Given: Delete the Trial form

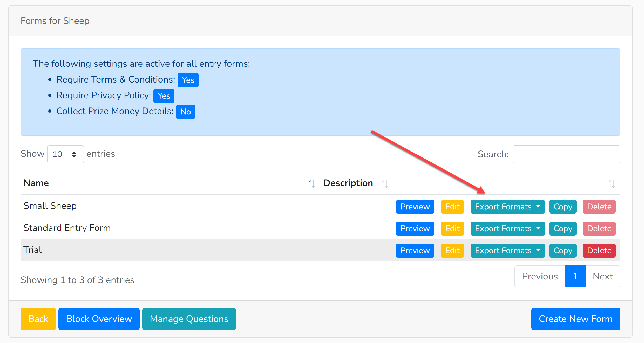Looking at the screenshot, I should (x=599, y=250).
